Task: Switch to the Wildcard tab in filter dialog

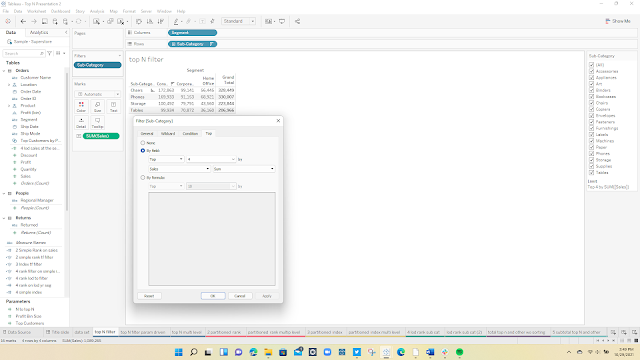Action: click(168, 133)
